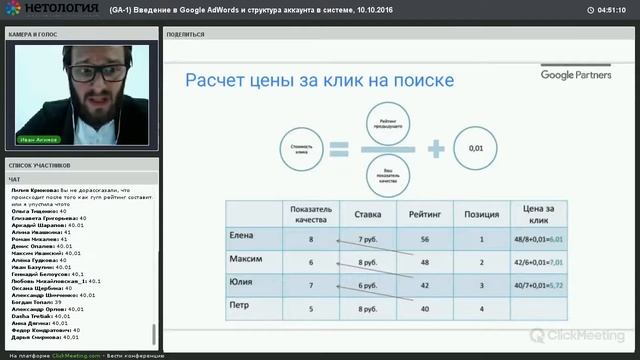Click the Стоимость клика circle
This screenshot has width=640, height=360.
point(302,149)
